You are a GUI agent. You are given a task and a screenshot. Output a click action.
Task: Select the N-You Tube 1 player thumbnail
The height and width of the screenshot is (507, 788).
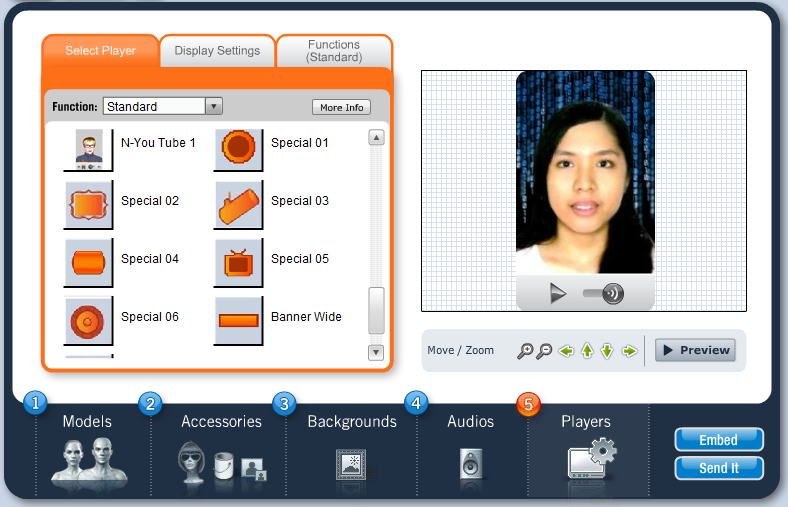[88, 149]
